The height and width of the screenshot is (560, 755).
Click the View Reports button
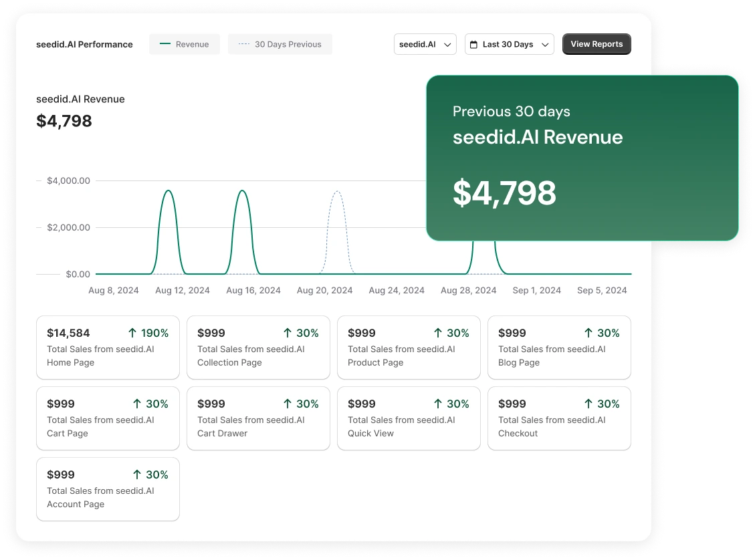click(597, 44)
